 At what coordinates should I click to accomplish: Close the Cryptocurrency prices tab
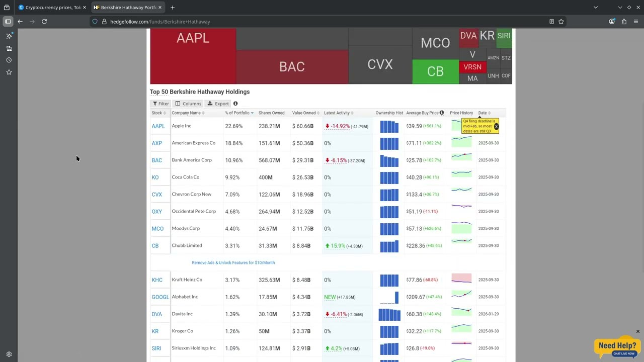click(85, 8)
